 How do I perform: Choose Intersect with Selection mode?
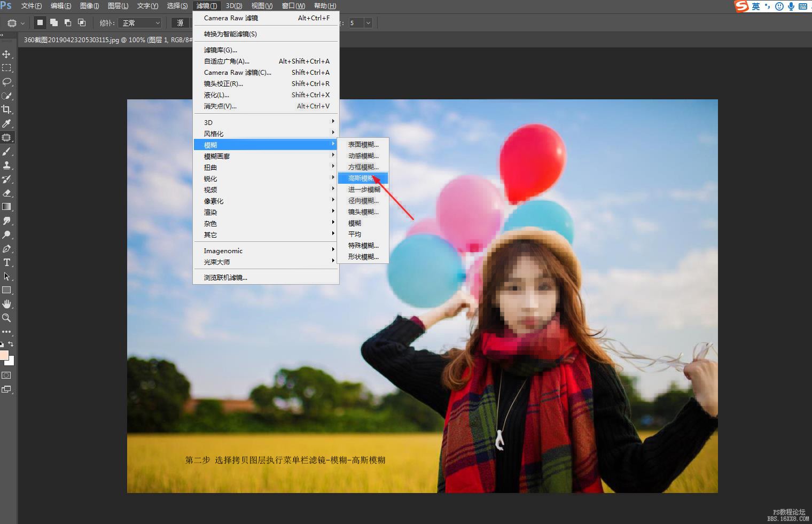point(82,22)
